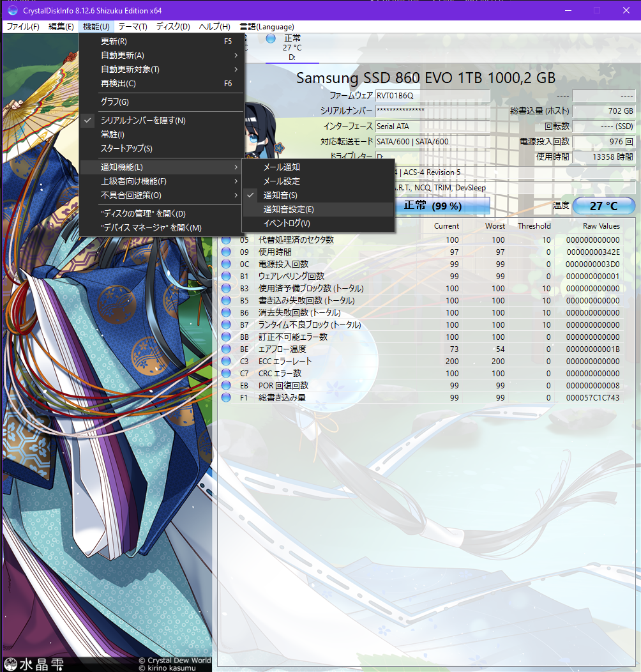Image resolution: width=641 pixels, height=672 pixels.
Task: Open the ファイル(F) menu
Action: (23, 27)
